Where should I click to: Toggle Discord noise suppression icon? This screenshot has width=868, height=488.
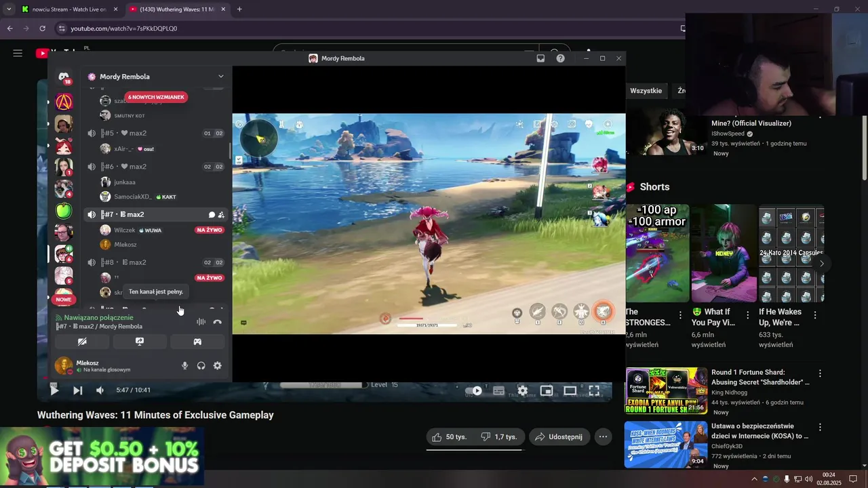click(x=201, y=322)
